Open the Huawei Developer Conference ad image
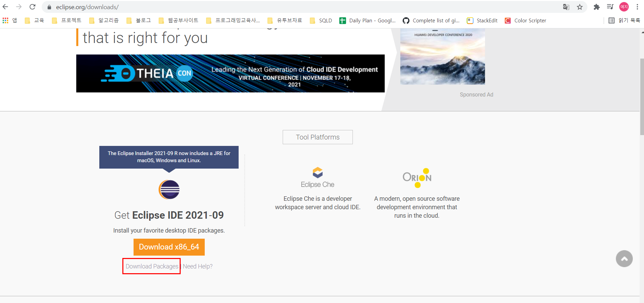Screen dimensions: 644x303 [443, 57]
